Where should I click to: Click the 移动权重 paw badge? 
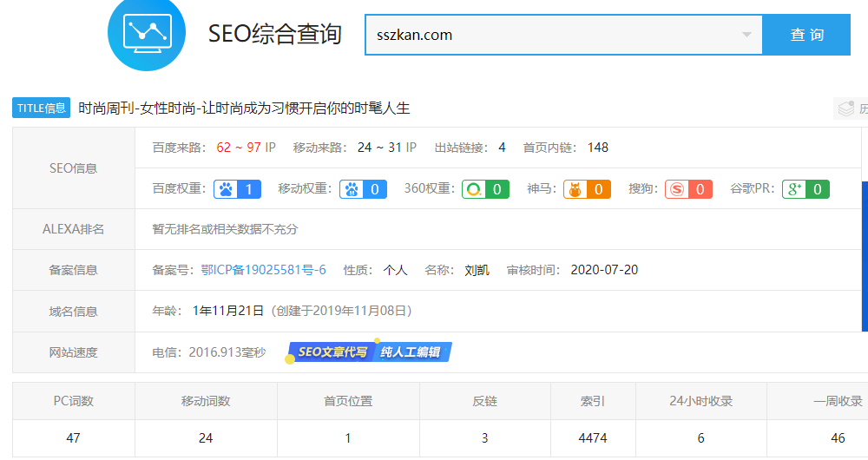(x=363, y=188)
